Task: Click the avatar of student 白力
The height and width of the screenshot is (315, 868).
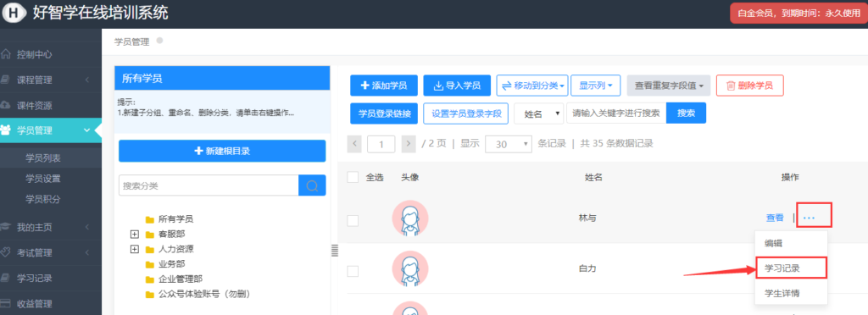Action: click(410, 268)
